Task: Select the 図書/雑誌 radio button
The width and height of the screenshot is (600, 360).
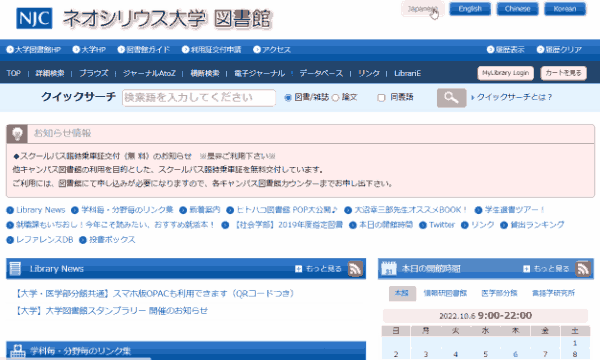Action: (288, 98)
